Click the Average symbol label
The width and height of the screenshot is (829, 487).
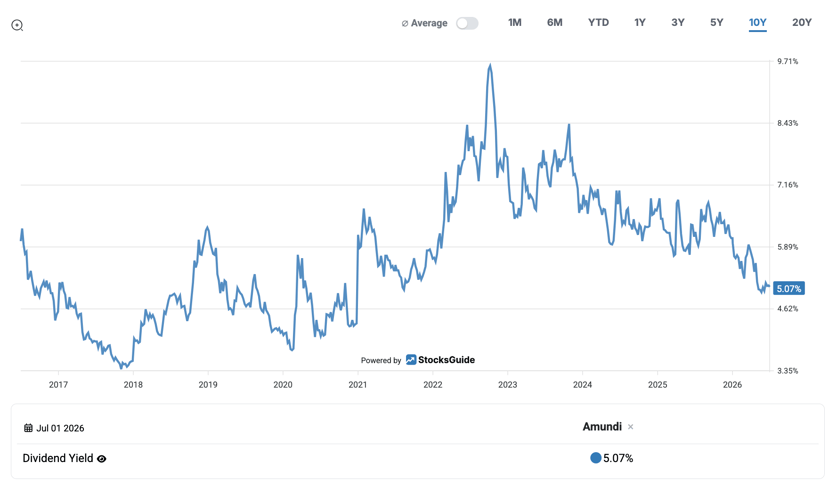pyautogui.click(x=425, y=23)
